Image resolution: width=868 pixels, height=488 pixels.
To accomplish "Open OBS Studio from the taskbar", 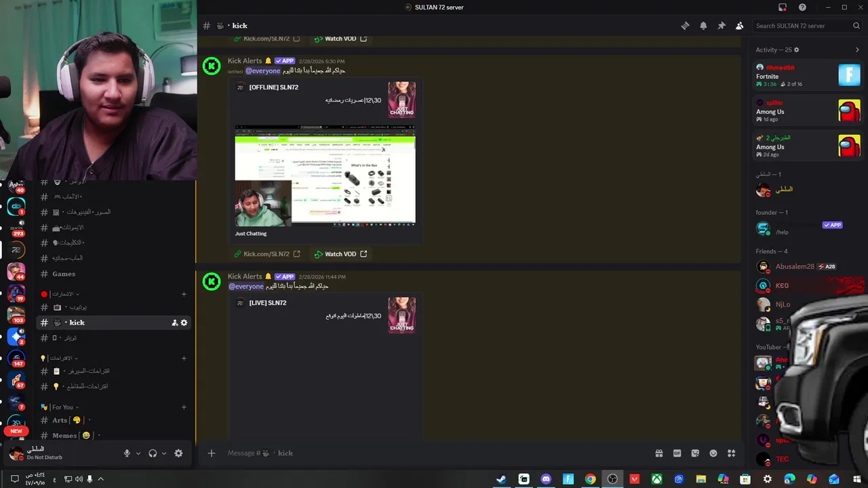I will (612, 479).
